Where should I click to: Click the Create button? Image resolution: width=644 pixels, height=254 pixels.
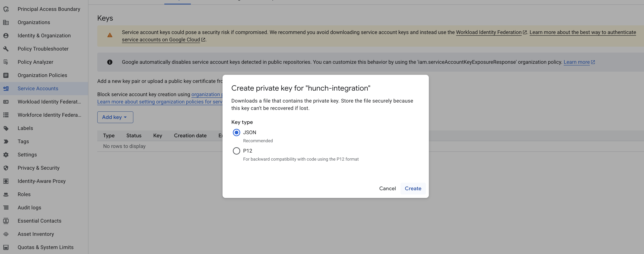(x=412, y=188)
